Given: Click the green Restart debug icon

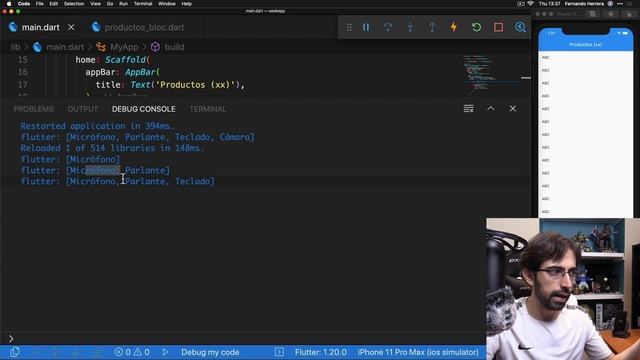Looking at the screenshot, I should click(x=476, y=27).
